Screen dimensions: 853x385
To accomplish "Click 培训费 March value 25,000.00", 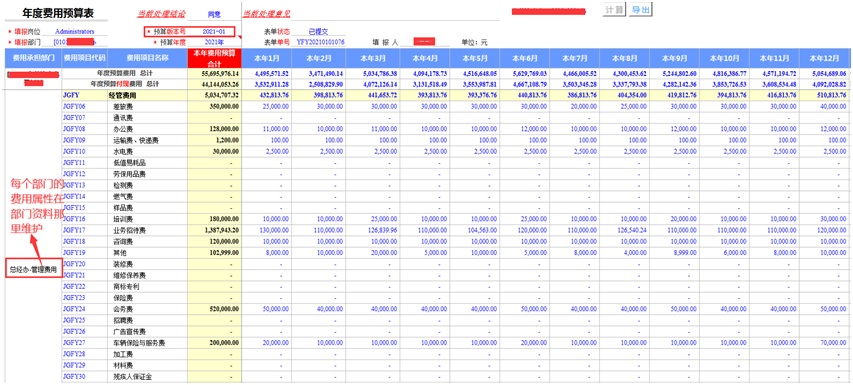I will coord(374,219).
